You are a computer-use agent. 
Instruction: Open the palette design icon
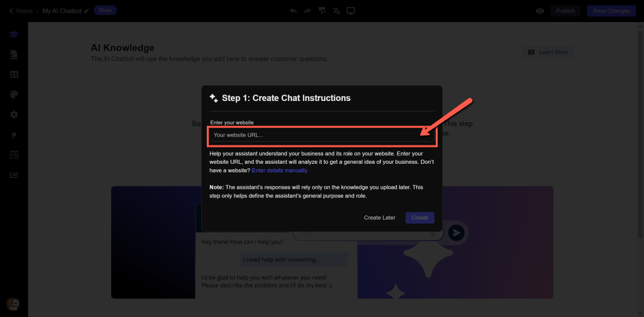14,94
